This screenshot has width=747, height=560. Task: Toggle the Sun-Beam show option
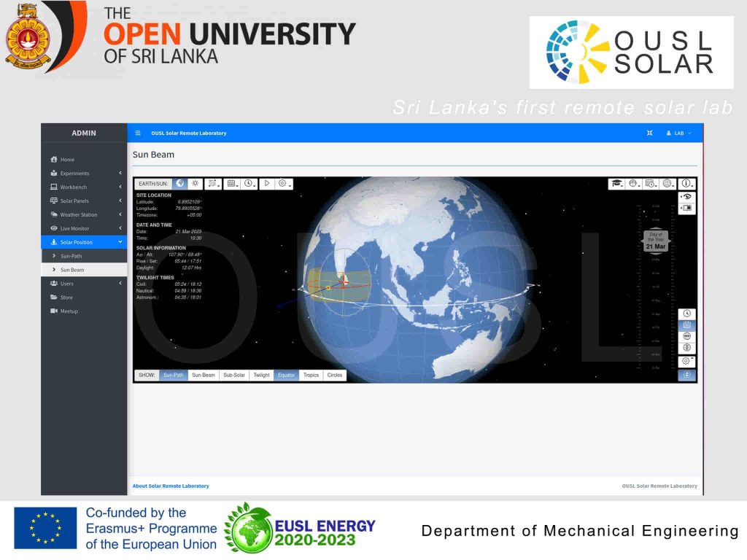pyautogui.click(x=204, y=376)
